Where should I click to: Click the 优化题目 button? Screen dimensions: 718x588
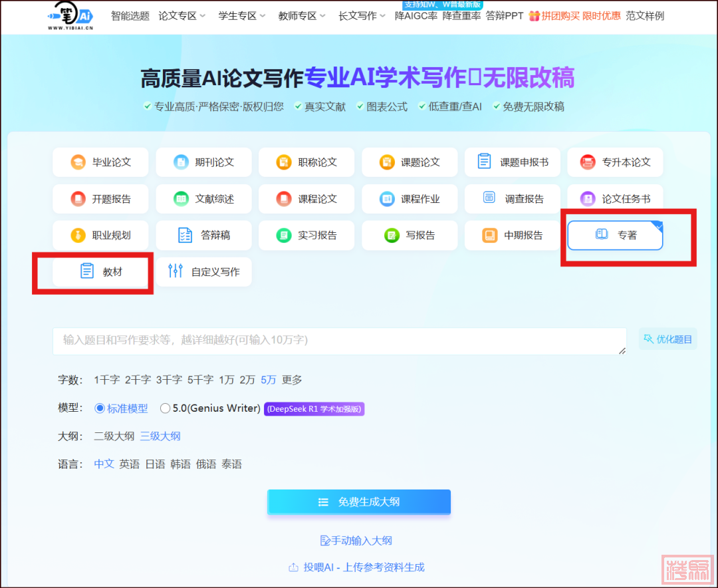tap(667, 339)
